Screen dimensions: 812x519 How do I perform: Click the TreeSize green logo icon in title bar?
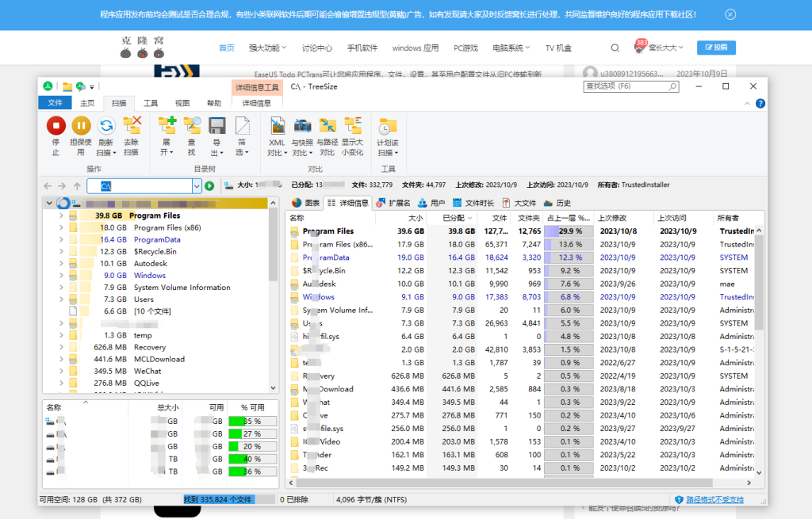click(x=48, y=86)
